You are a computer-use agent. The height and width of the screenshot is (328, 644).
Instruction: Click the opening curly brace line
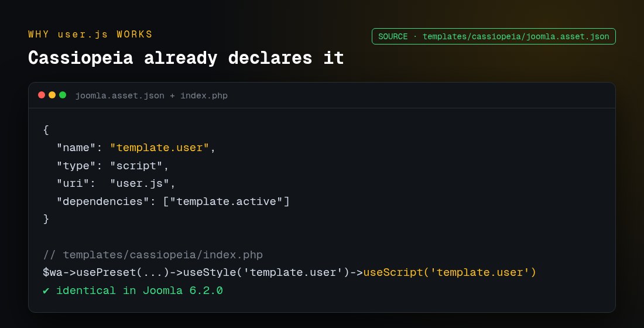(46, 130)
